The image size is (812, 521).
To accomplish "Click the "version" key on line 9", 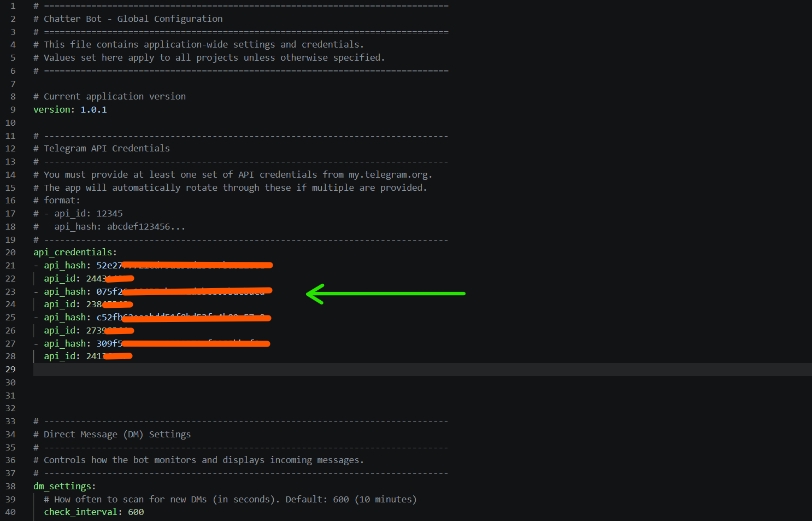I will tap(52, 110).
